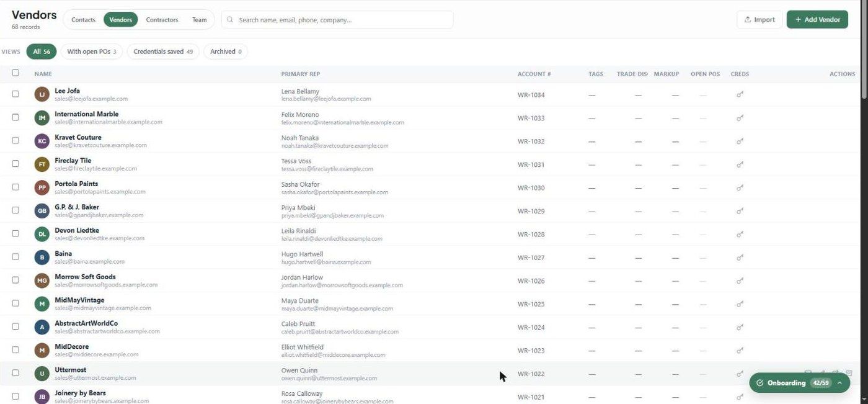Click the checkmark icon on Onboarding pill
Image resolution: width=868 pixels, height=404 pixels.
pos(759,383)
